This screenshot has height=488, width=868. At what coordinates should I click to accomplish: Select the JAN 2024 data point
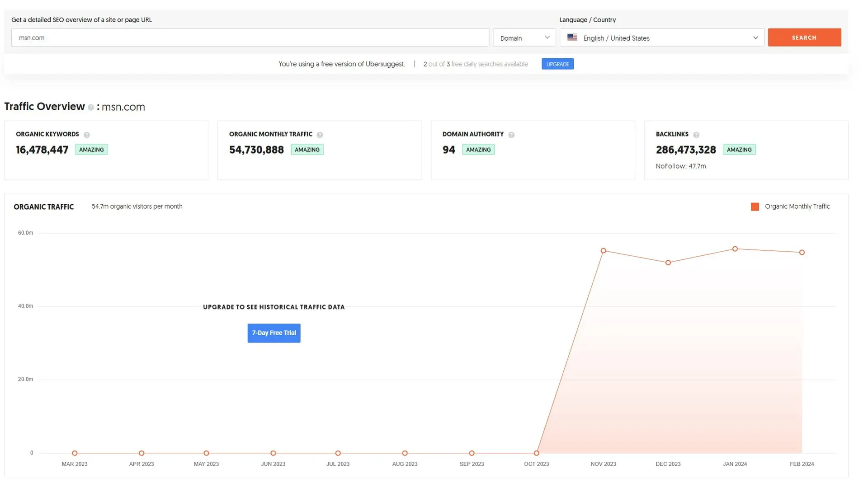point(735,249)
